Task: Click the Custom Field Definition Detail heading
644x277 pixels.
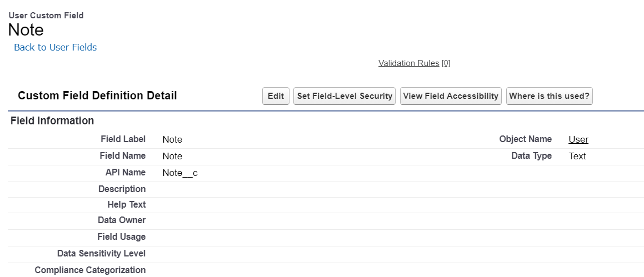Action: tap(97, 96)
